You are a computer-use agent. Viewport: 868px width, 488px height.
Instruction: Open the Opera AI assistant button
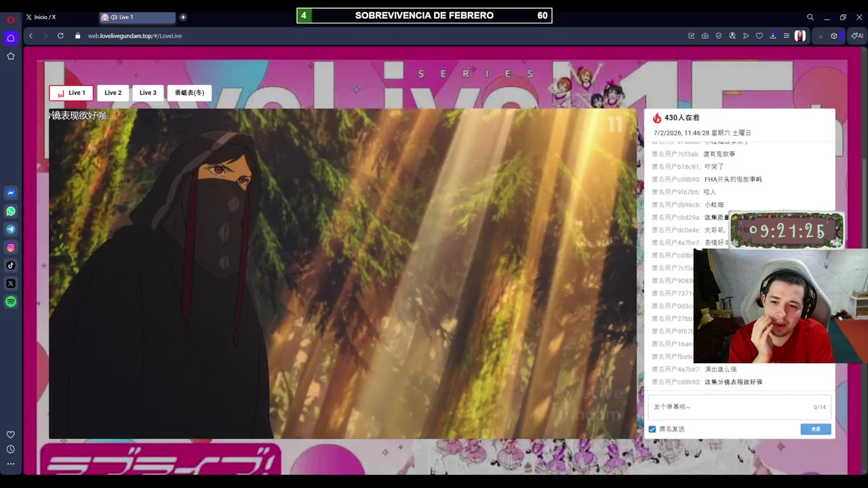(857, 36)
